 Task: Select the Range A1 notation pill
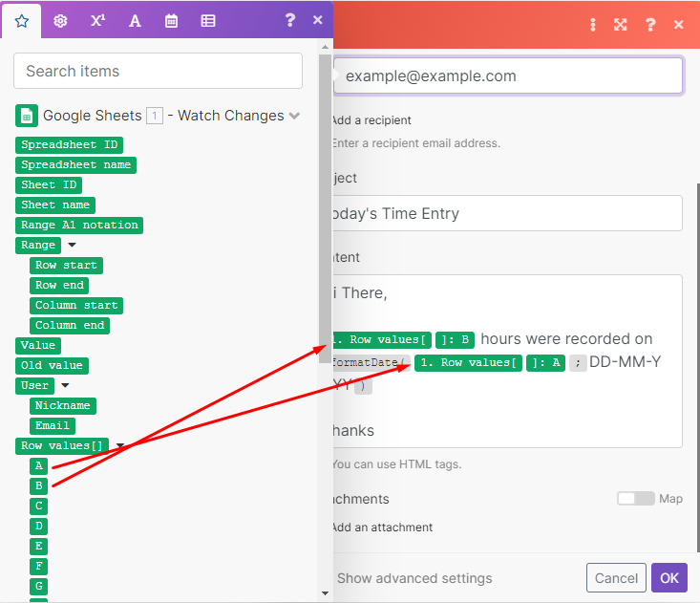79,226
